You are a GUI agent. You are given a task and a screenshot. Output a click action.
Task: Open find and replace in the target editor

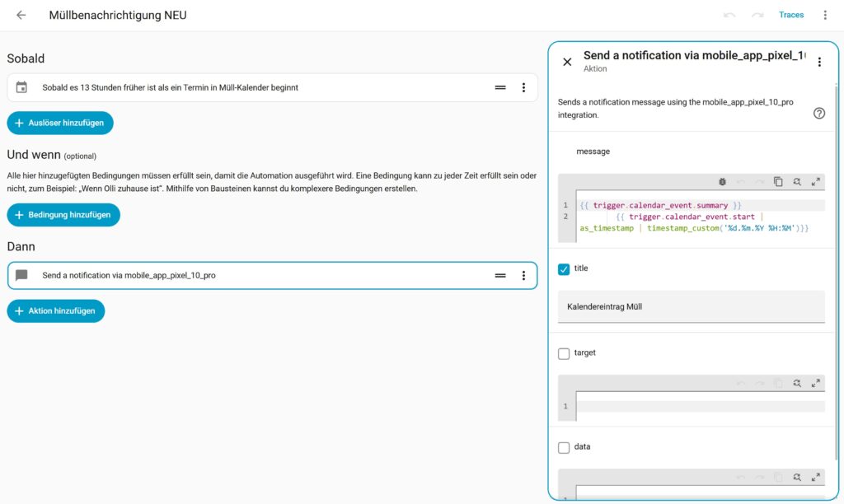point(797,383)
